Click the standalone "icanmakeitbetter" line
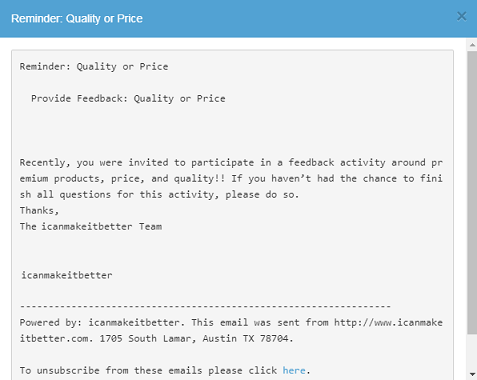The width and height of the screenshot is (477, 380). (x=67, y=275)
